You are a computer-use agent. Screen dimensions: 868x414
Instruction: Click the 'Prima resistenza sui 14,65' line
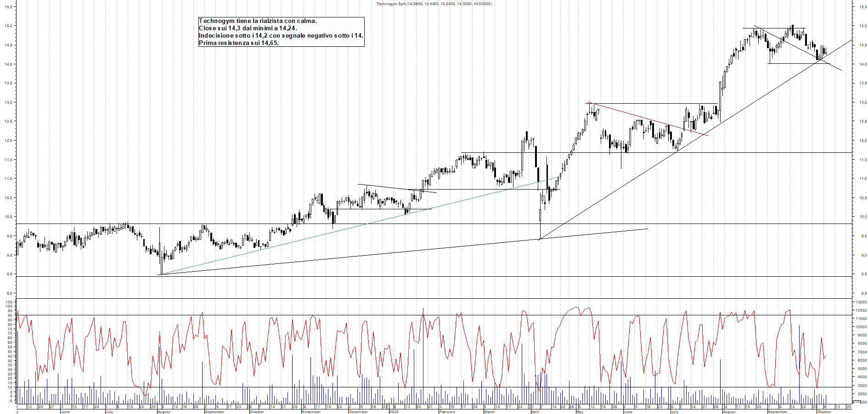point(239,43)
